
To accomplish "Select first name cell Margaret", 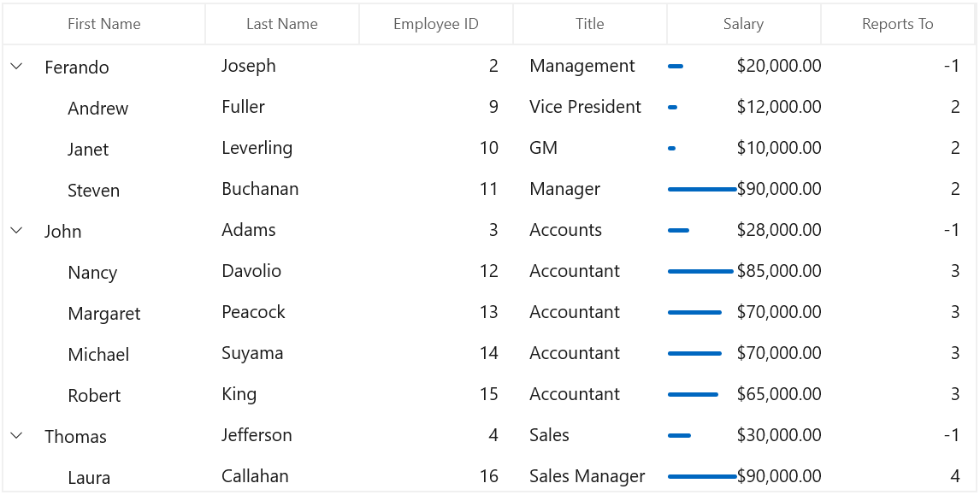I will click(104, 314).
